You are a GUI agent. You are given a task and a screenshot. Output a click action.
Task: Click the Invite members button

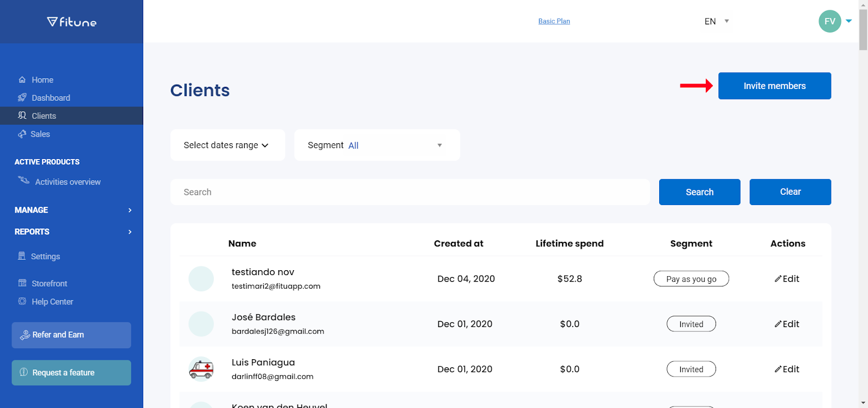(774, 86)
